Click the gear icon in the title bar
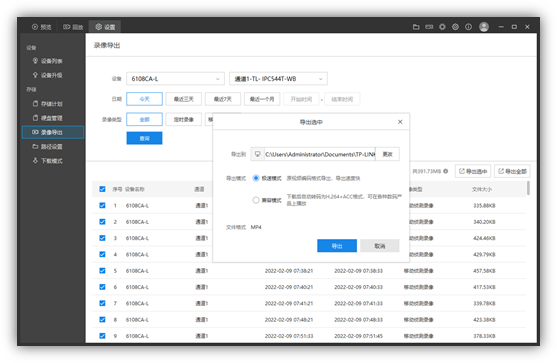The width and height of the screenshot is (557, 363). coord(442,27)
